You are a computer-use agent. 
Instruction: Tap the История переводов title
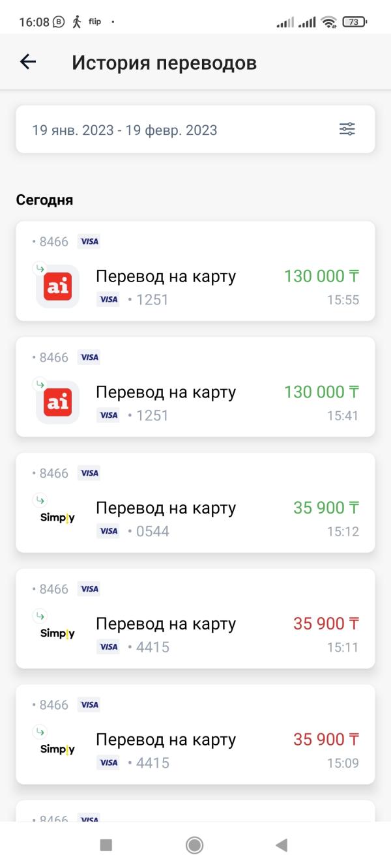164,63
